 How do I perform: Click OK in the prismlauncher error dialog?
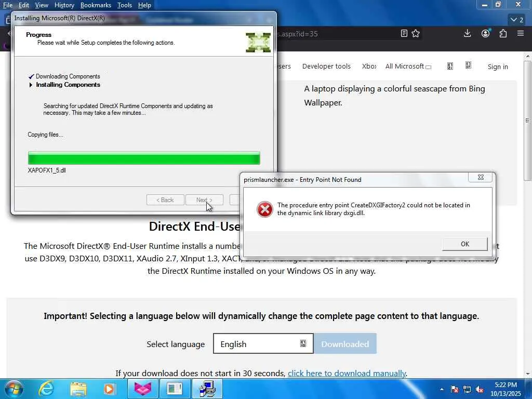[465, 244]
